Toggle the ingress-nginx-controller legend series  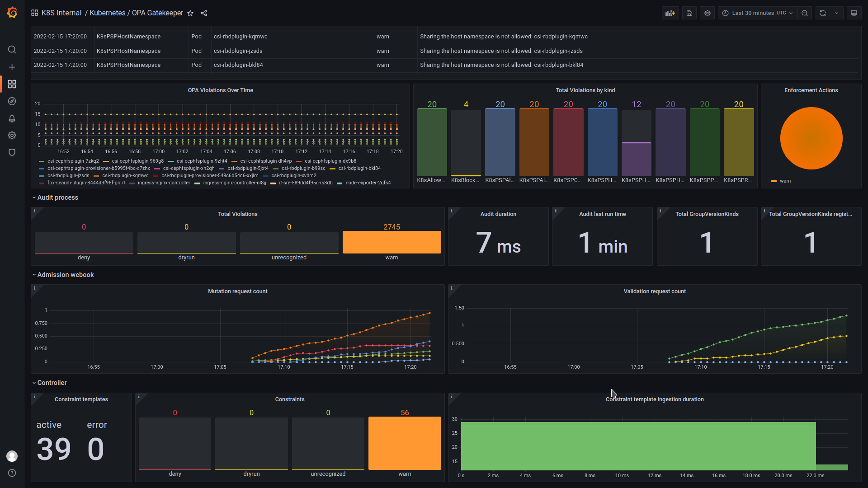coord(164,183)
